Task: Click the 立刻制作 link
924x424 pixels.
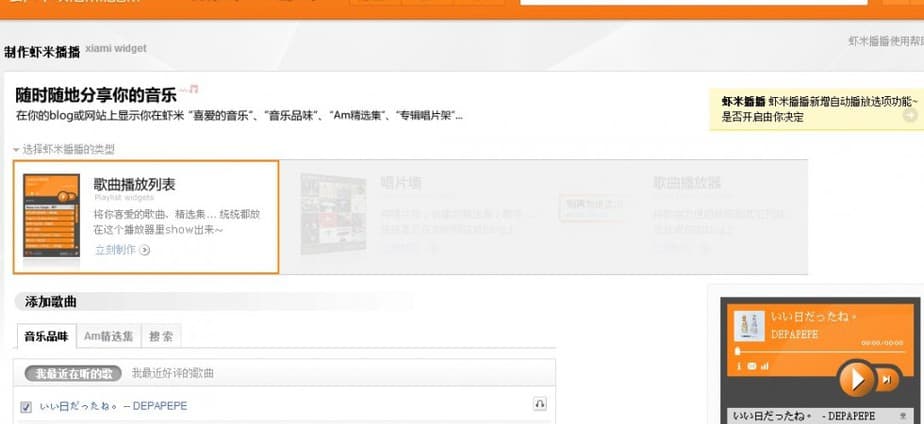Action: click(x=115, y=250)
